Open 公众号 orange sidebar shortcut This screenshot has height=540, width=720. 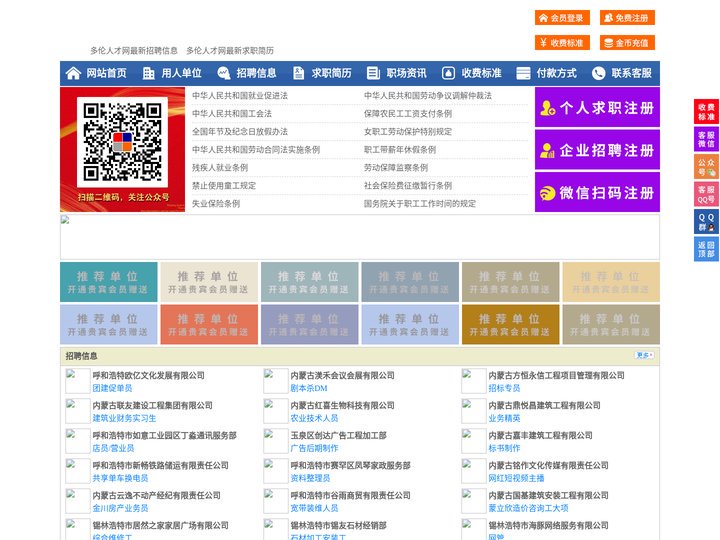pos(706,167)
